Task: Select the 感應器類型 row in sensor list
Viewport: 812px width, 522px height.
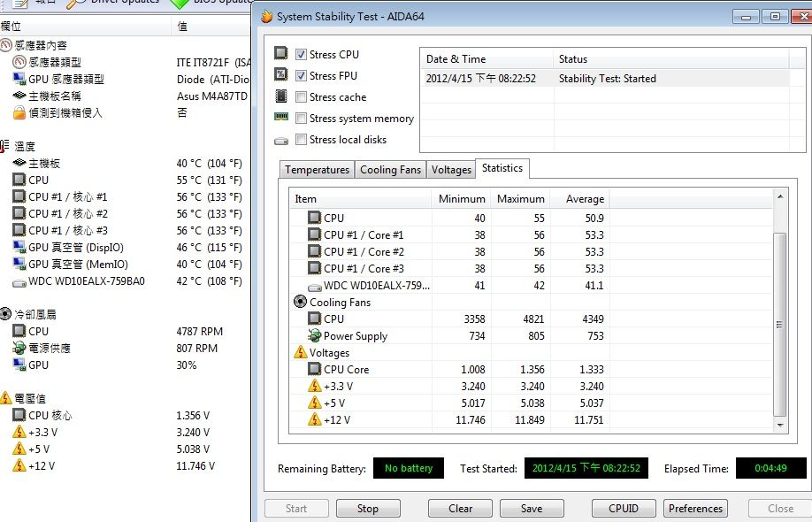Action: tap(126, 62)
